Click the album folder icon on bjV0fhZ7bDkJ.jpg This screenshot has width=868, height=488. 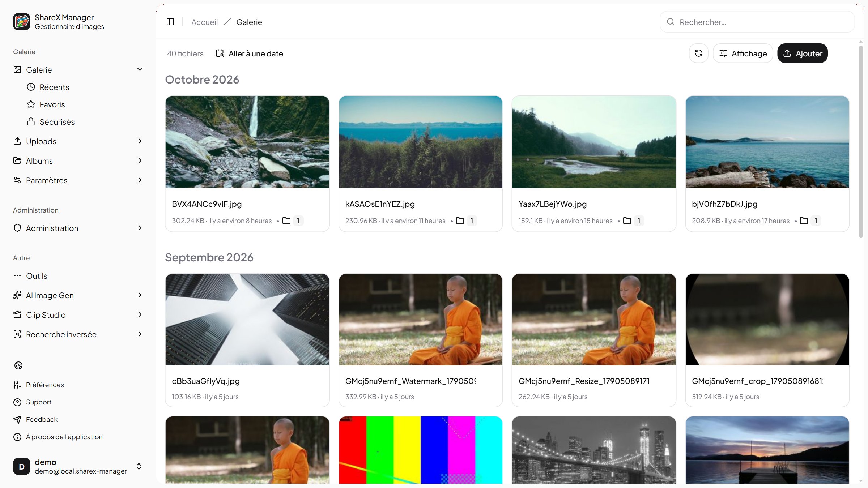804,221
